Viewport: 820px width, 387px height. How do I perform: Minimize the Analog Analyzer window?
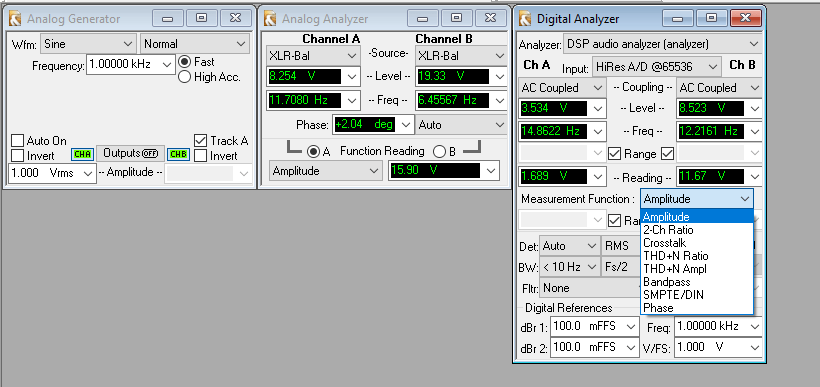coord(423,18)
